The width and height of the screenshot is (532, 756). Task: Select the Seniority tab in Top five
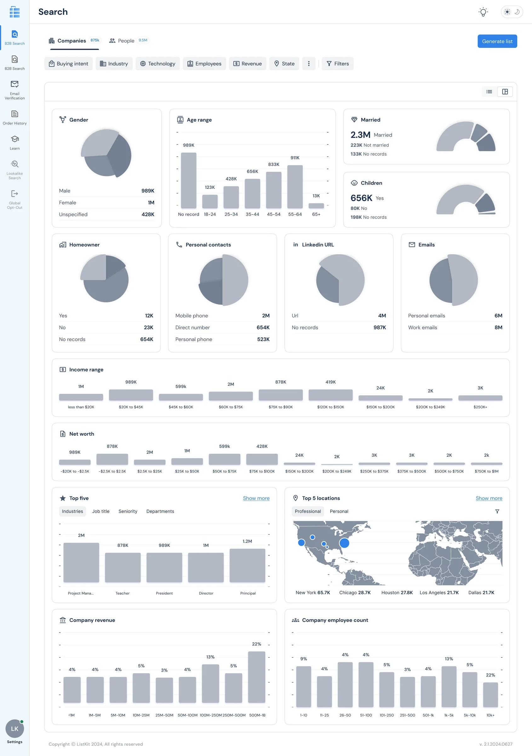point(128,511)
